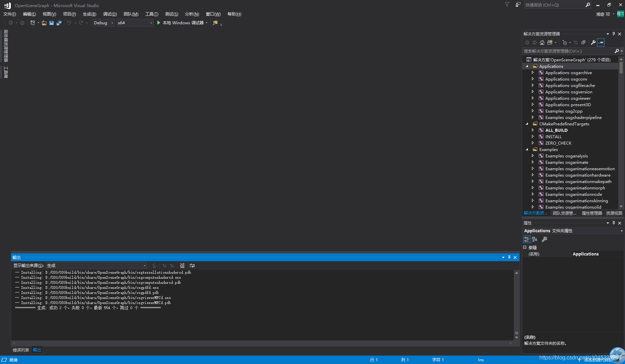Collapse the CMakePredefinedTargets folder
This screenshot has width=625, height=364.
click(527, 124)
